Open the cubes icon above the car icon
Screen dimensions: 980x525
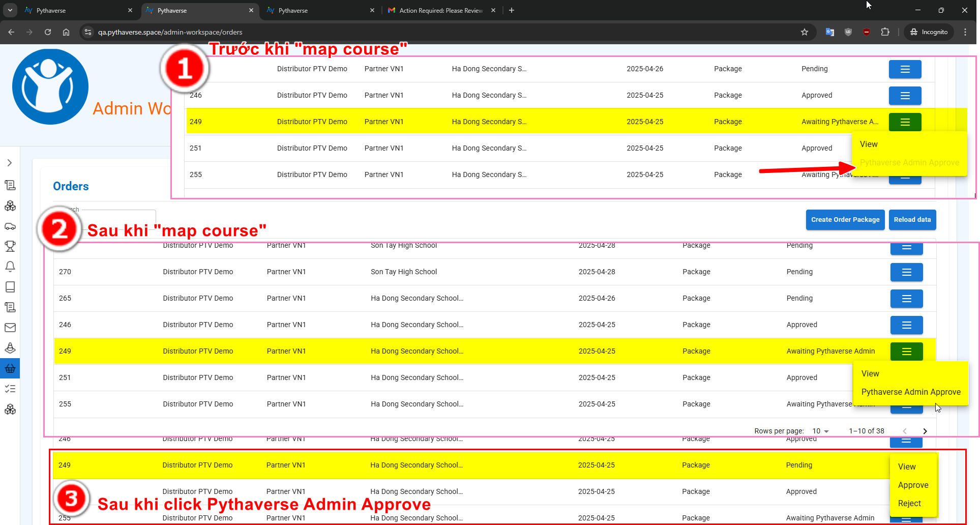[x=10, y=206]
